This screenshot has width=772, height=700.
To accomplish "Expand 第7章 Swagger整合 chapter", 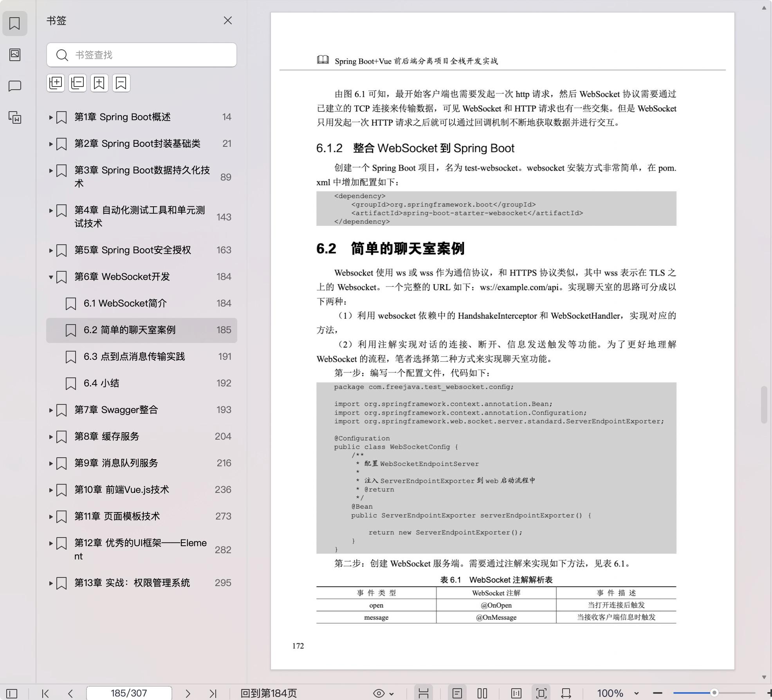I will pos(51,410).
